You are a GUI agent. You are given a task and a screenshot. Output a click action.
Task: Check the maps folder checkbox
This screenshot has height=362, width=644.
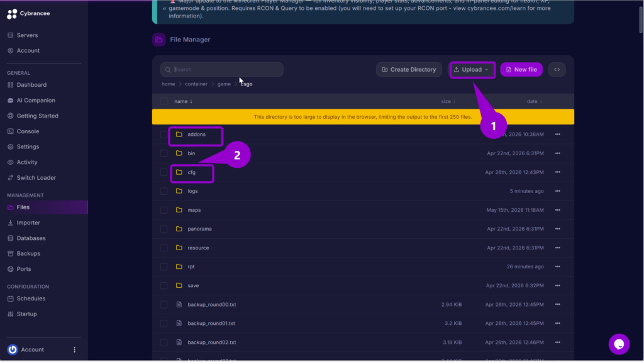coord(164,210)
